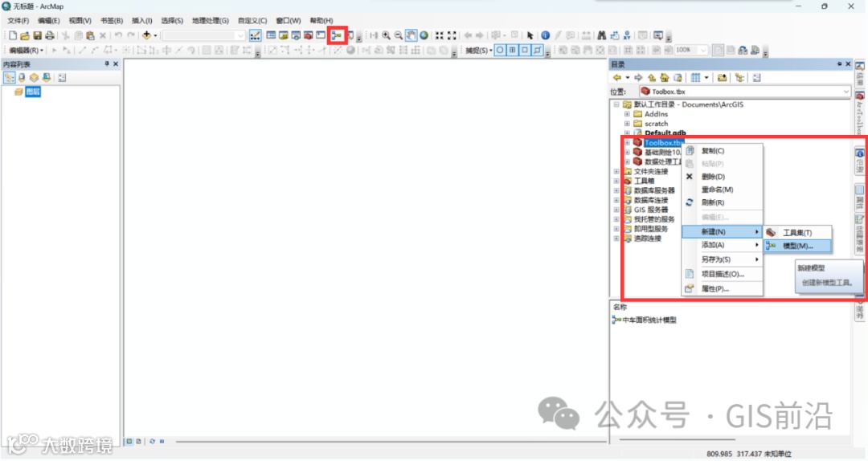Screen dimensions: 868x461
Task: Select 重命名(M) in context menu
Action: (717, 190)
